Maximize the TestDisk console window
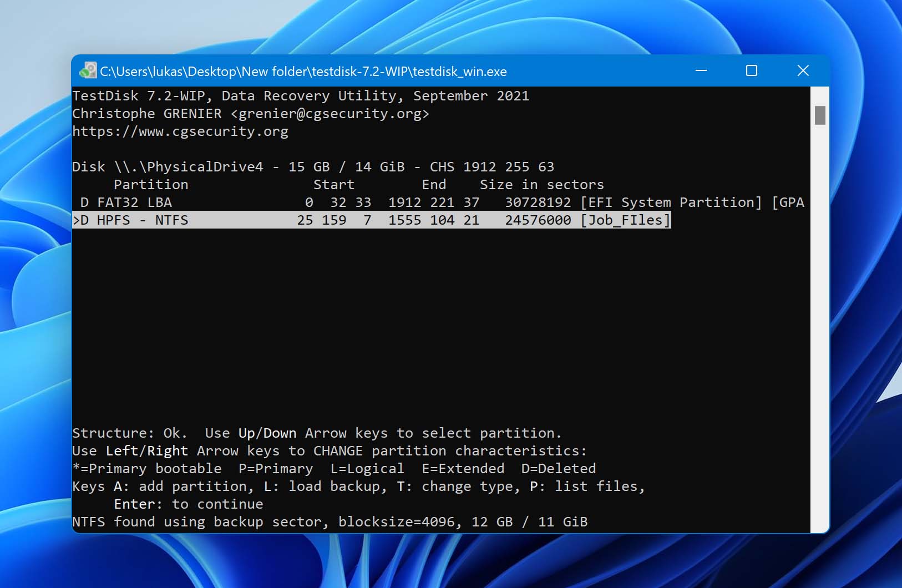 [x=752, y=71]
